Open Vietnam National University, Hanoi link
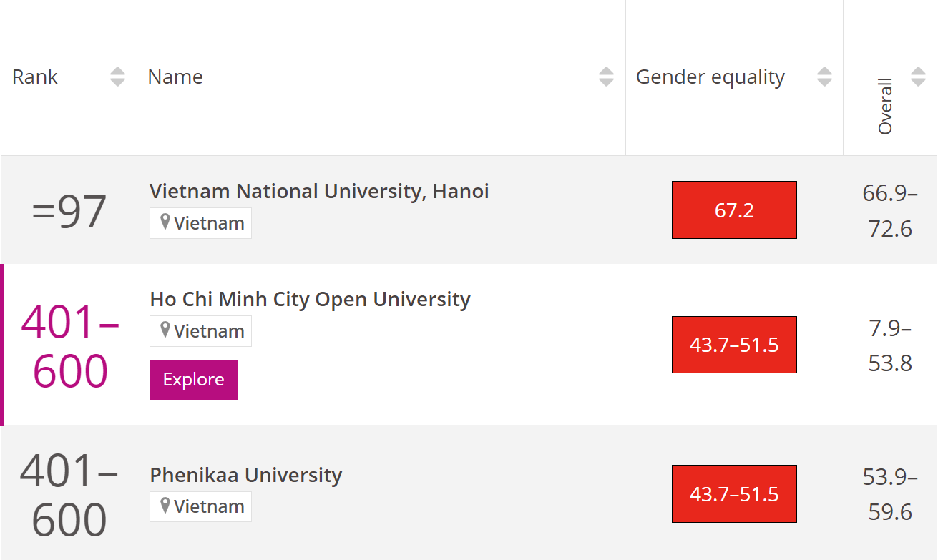The height and width of the screenshot is (560, 938). pos(319,191)
